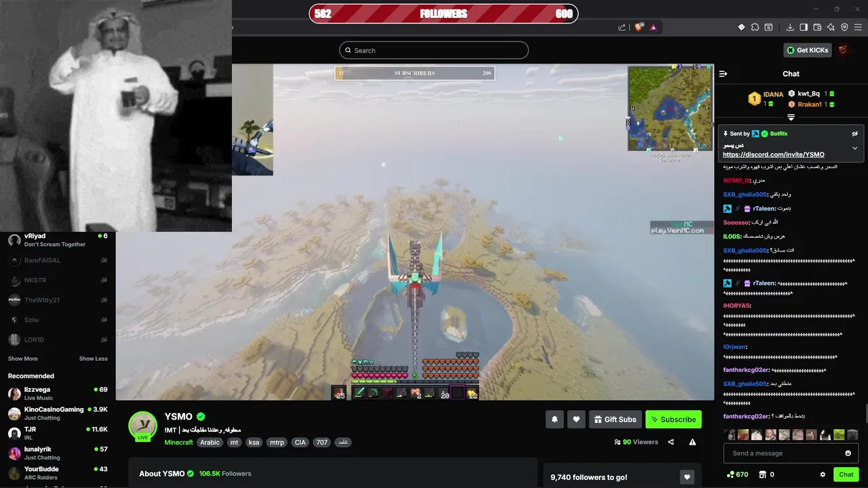
Task: Open the chat emoji picker
Action: (848, 453)
